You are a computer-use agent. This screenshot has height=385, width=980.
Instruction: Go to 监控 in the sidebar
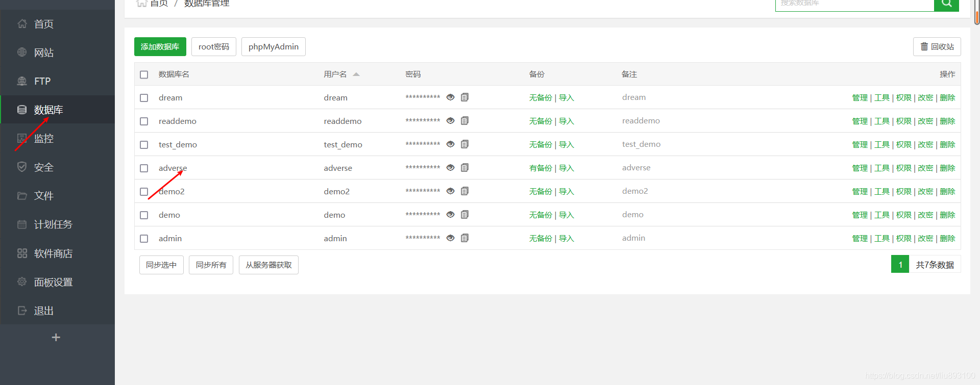point(44,138)
